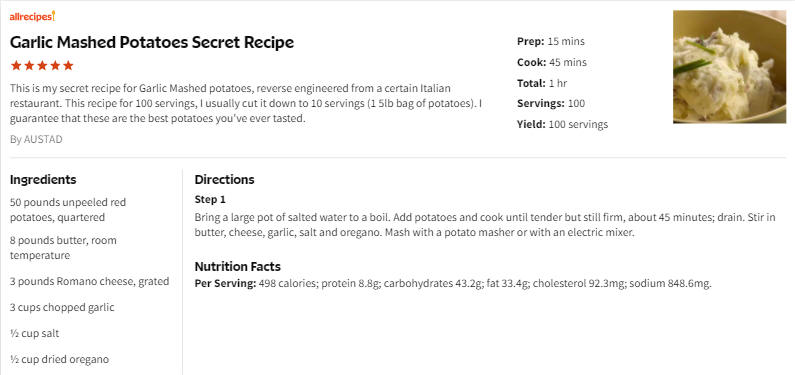Click the Prep time 15 mins
Image resolution: width=795 pixels, height=375 pixels.
point(551,42)
